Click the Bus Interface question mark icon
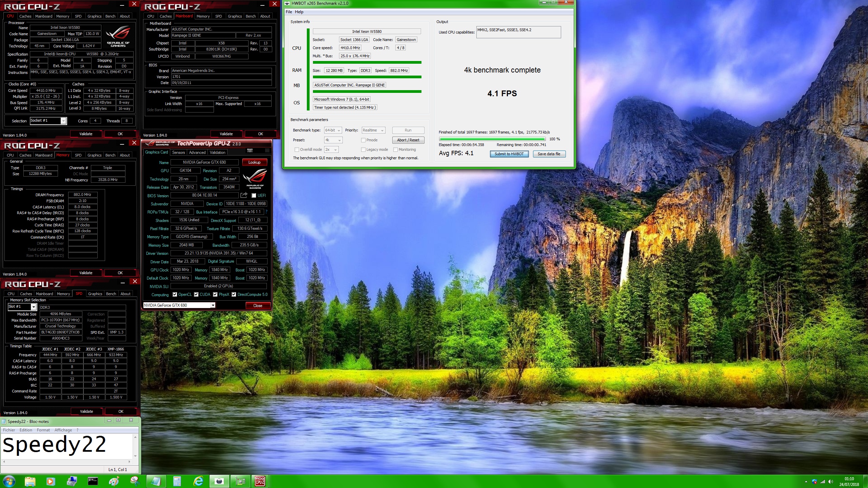The height and width of the screenshot is (488, 868). coord(266,212)
